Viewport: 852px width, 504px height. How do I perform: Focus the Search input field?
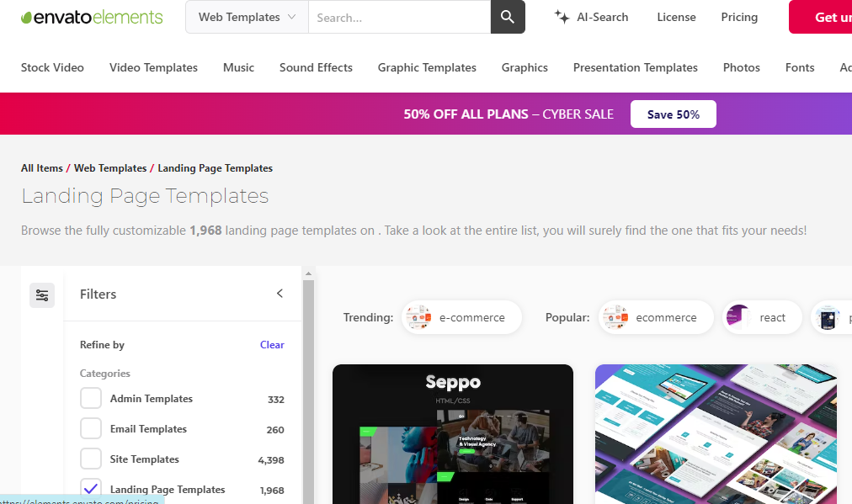pos(399,18)
